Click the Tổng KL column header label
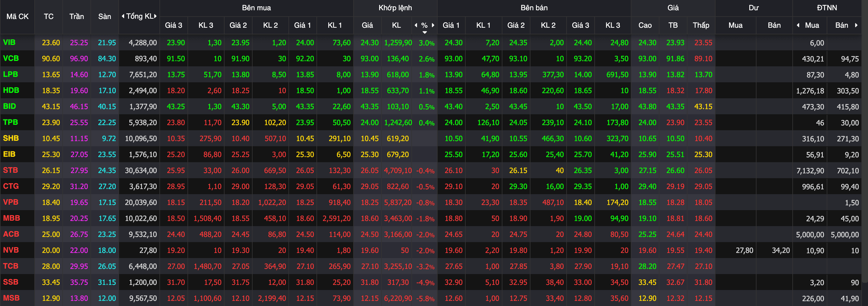 [140, 16]
